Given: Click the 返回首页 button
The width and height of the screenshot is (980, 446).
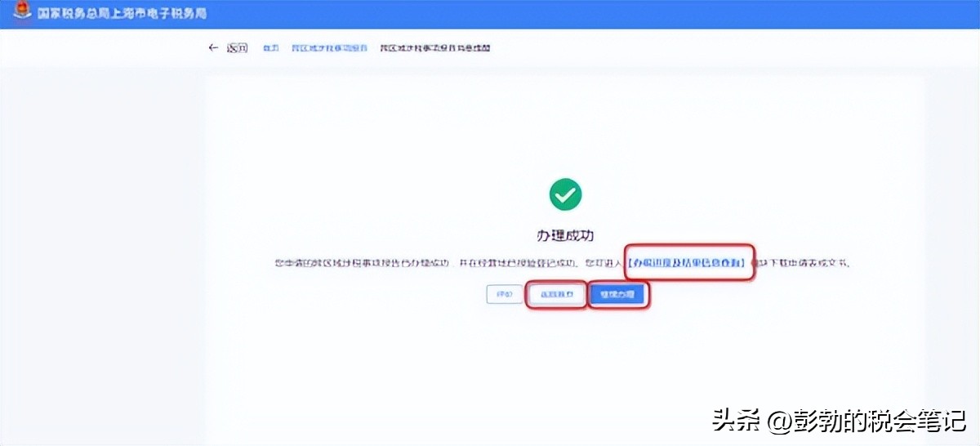Looking at the screenshot, I should point(556,294).
